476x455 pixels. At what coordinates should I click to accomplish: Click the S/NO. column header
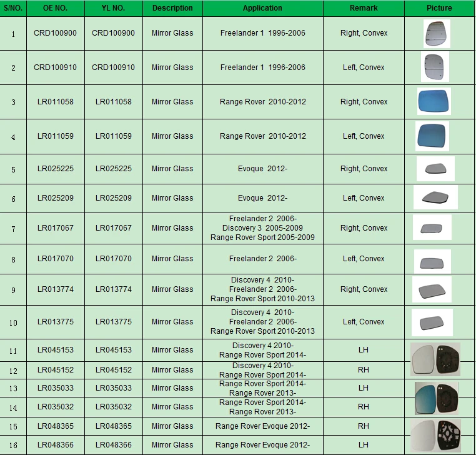pos(13,8)
